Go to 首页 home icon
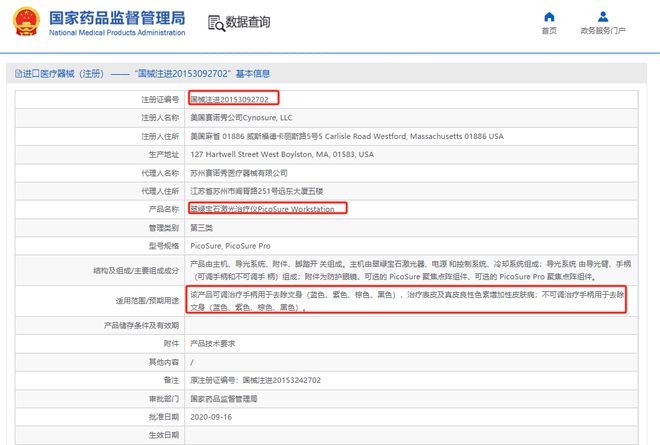660x445 pixels. pos(549,17)
